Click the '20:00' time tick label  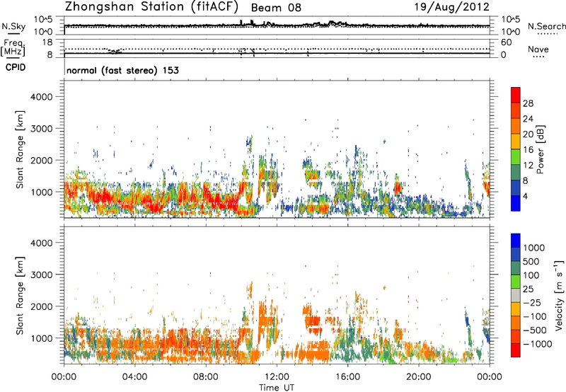(x=418, y=377)
